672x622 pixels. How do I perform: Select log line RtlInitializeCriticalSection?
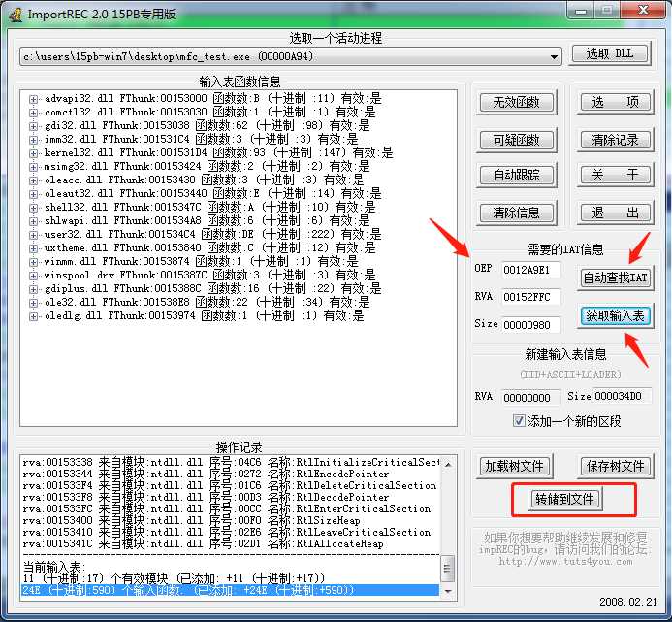click(x=231, y=463)
